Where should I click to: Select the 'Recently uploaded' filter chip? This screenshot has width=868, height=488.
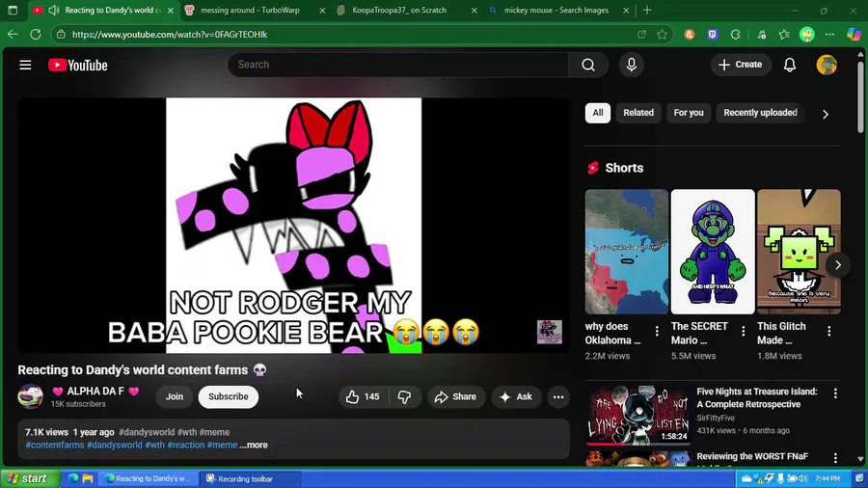click(760, 113)
